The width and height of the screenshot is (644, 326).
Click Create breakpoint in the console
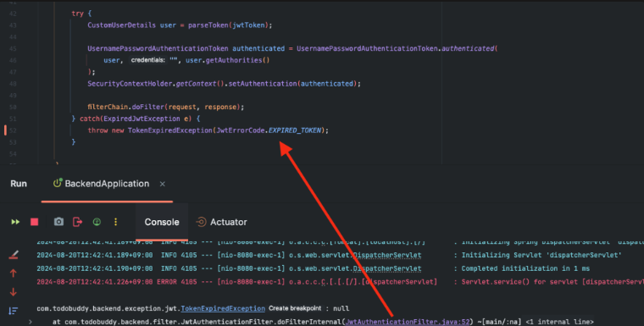(295, 308)
